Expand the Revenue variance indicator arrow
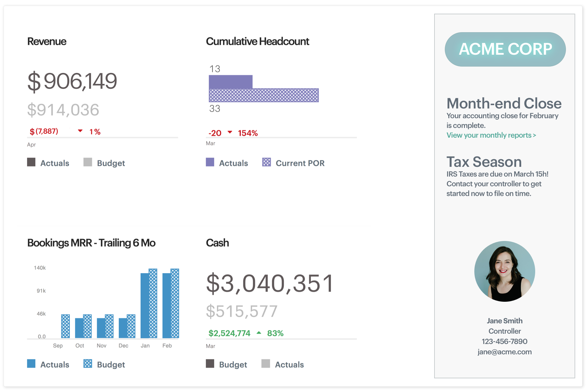 80,131
